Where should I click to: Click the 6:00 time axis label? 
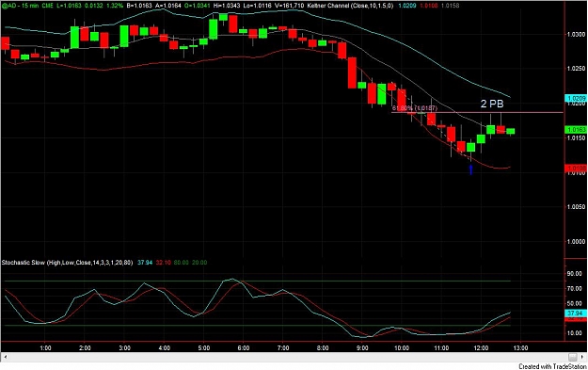pyautogui.click(x=244, y=347)
